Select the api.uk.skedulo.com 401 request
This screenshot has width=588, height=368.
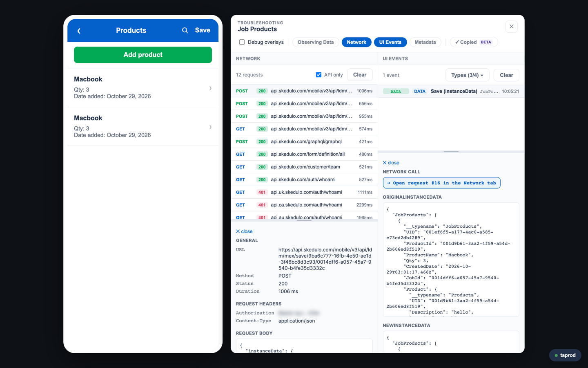[x=304, y=193]
